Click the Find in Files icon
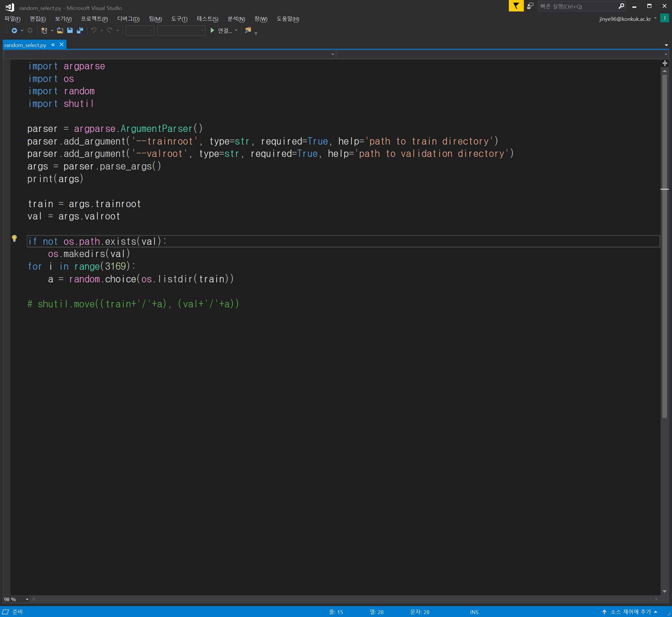The width and height of the screenshot is (672, 617). [248, 30]
